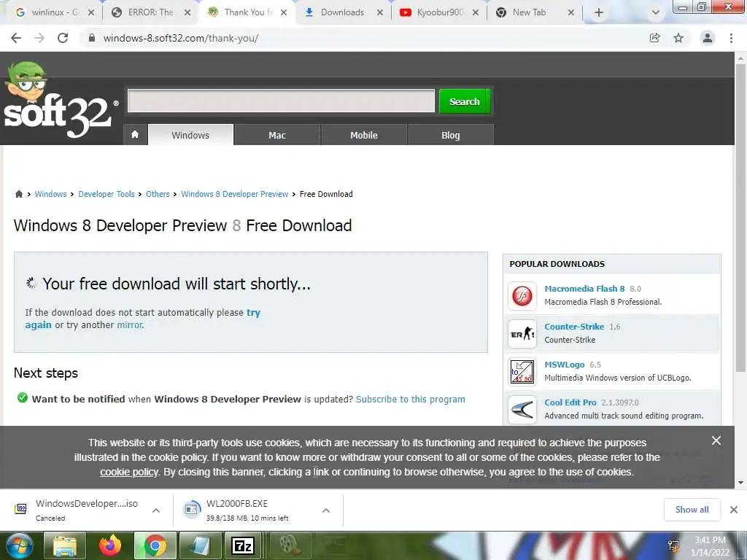Click Subscribe to this program link
The height and width of the screenshot is (560, 747).
click(410, 399)
